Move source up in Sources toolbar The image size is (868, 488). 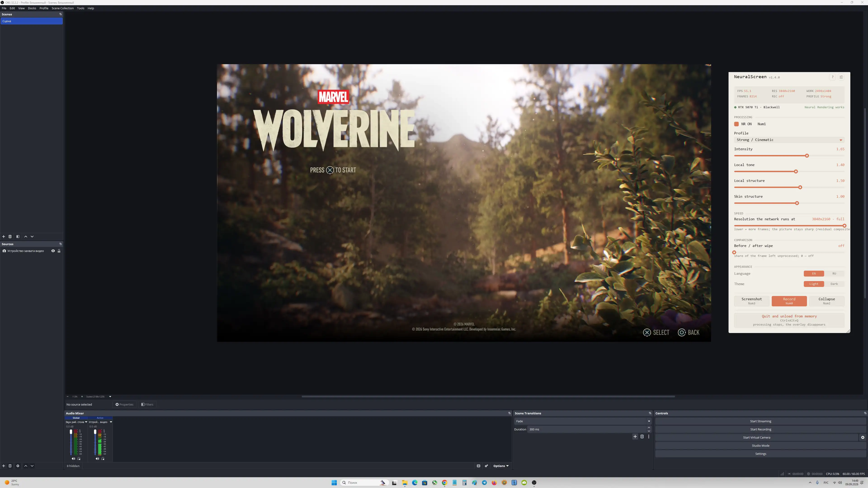coord(26,466)
